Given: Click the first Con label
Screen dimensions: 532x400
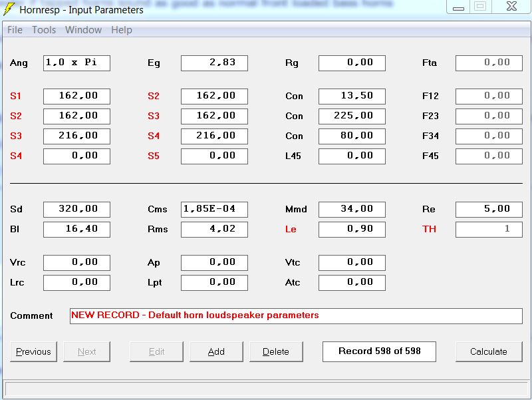Looking at the screenshot, I should pos(294,96).
